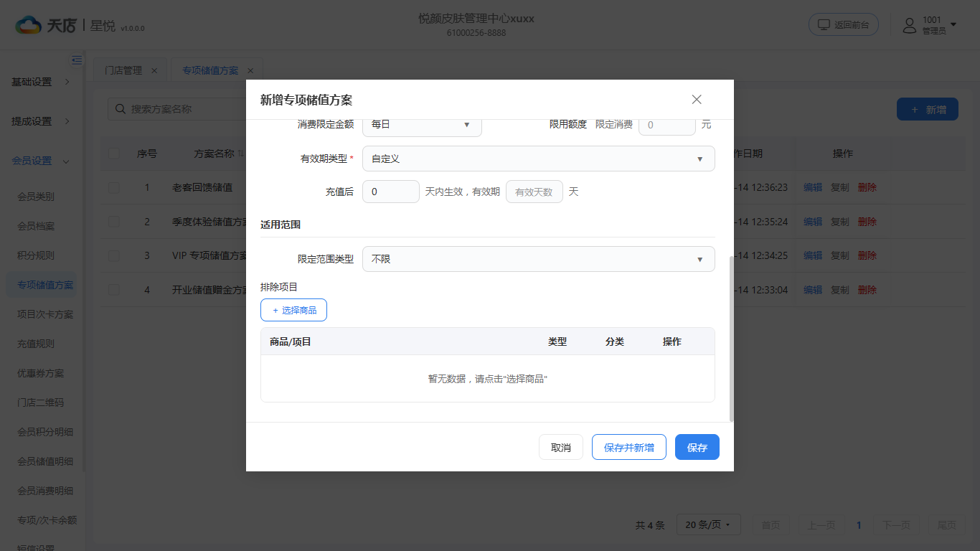Open the 限定范围类型 dropdown showing 不限
This screenshot has width=980, height=551.
pos(539,259)
